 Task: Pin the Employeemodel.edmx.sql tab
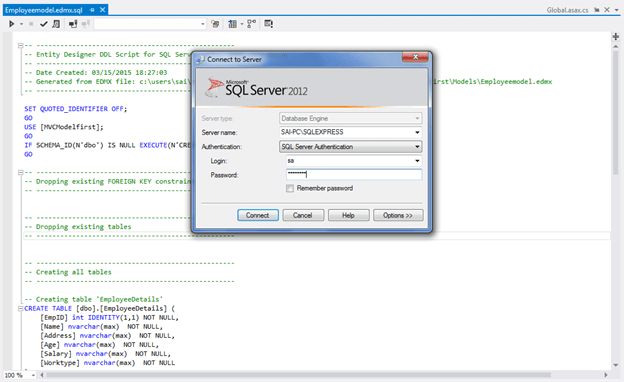point(92,10)
